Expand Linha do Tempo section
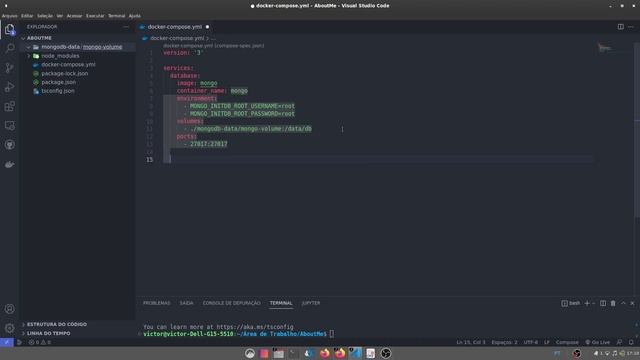 coord(49,333)
